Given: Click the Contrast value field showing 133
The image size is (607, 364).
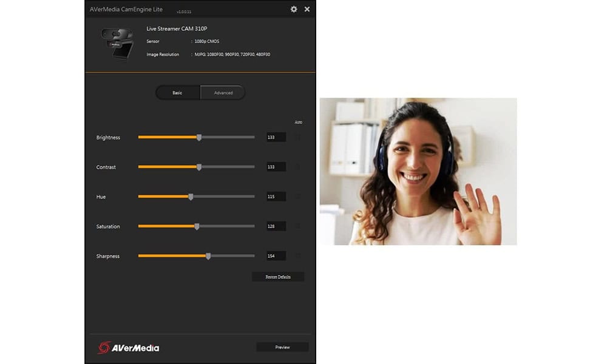Looking at the screenshot, I should tap(276, 167).
